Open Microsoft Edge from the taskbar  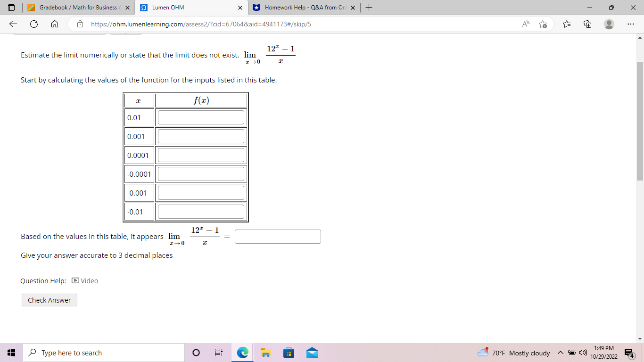click(242, 353)
